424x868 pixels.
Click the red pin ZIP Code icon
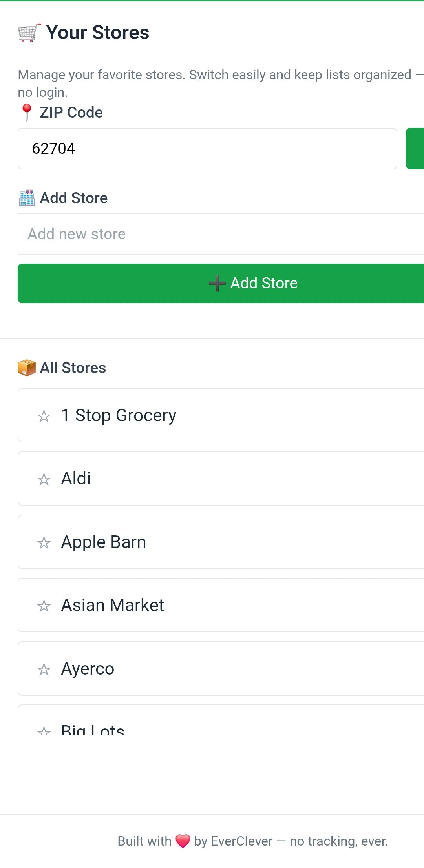(x=27, y=113)
